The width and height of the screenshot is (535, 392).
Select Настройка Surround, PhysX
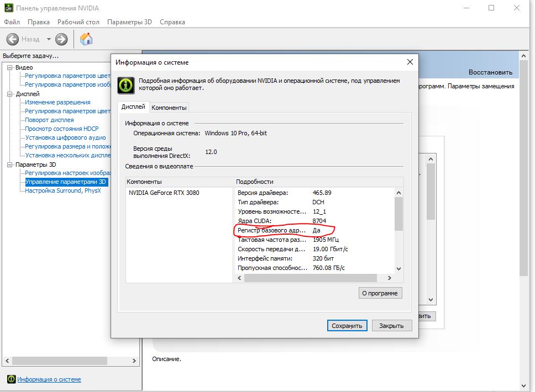click(x=63, y=190)
